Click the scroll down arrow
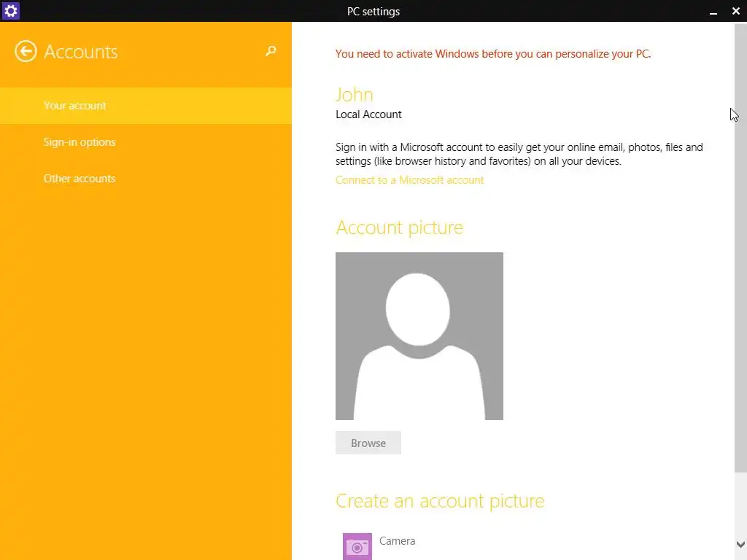The width and height of the screenshot is (747, 560). point(740,544)
